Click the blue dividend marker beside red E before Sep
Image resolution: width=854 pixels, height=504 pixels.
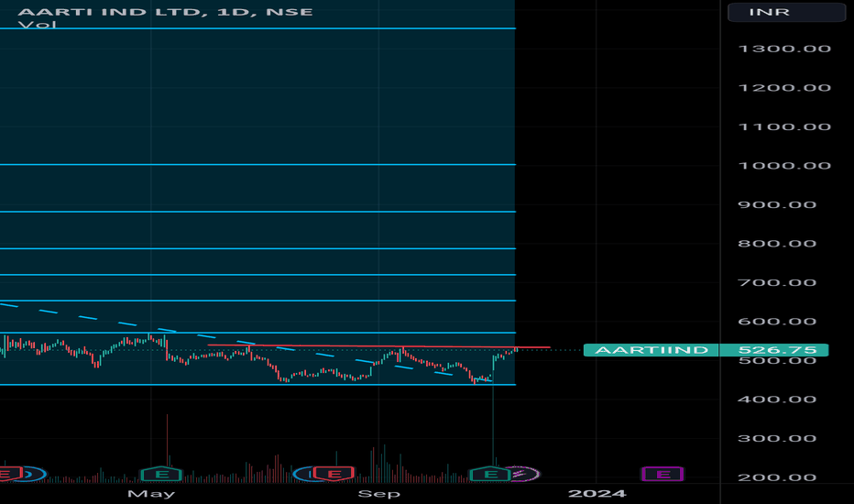304,474
